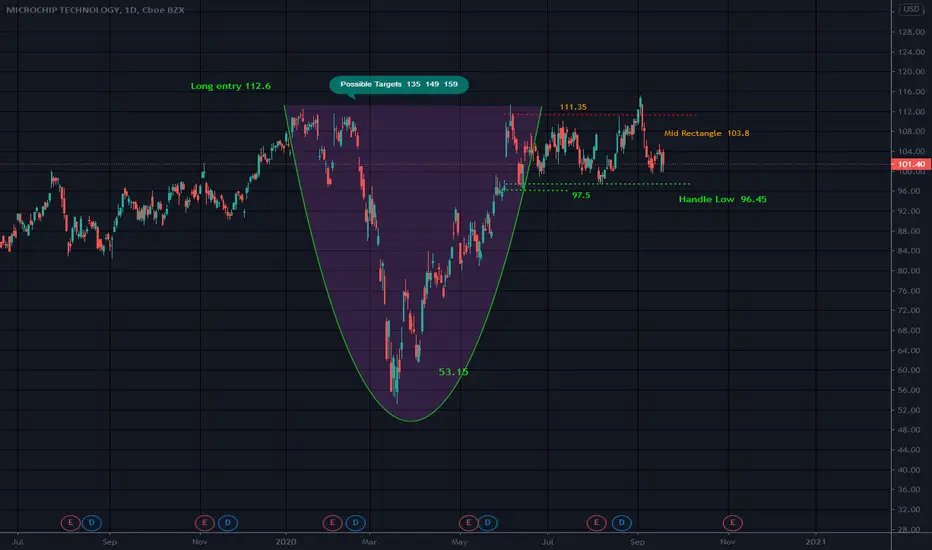This screenshot has height=550, width=932.
Task: Click the May label on the time axis
Action: click(x=459, y=542)
